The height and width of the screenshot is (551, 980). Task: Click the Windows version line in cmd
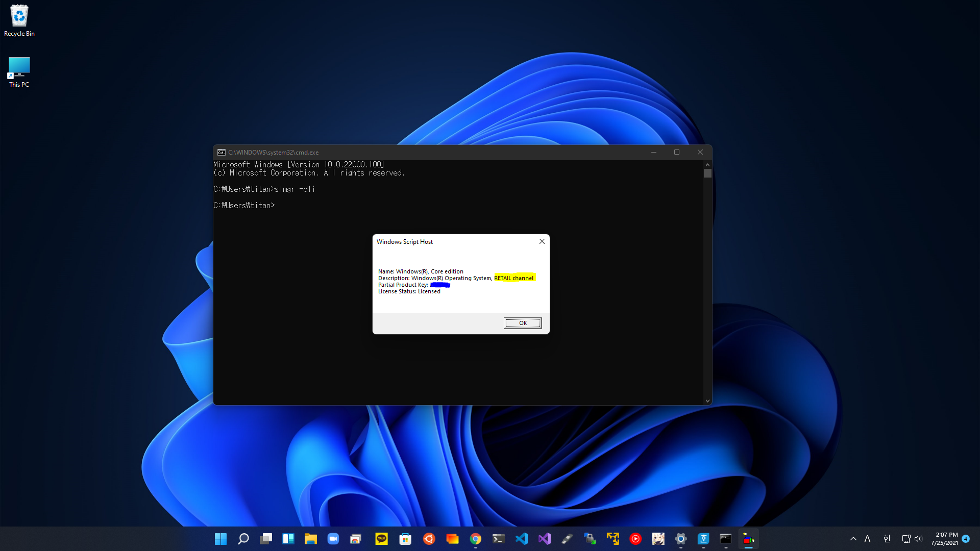(299, 165)
